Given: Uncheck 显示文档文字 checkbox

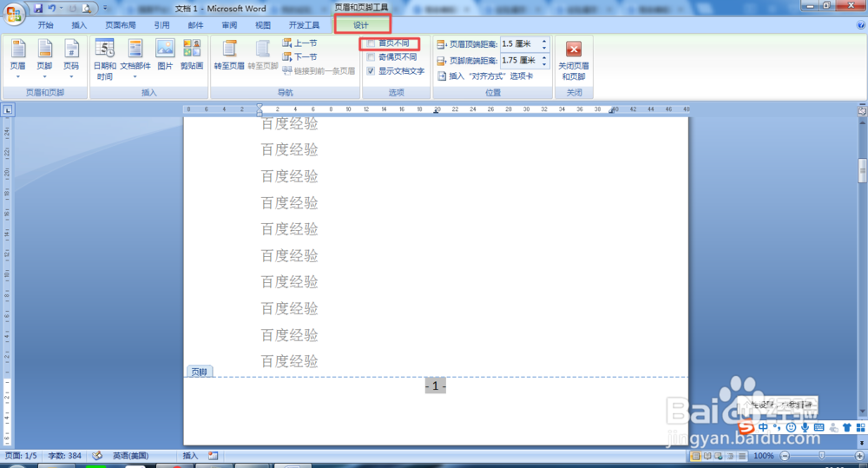Looking at the screenshot, I should tap(371, 71).
